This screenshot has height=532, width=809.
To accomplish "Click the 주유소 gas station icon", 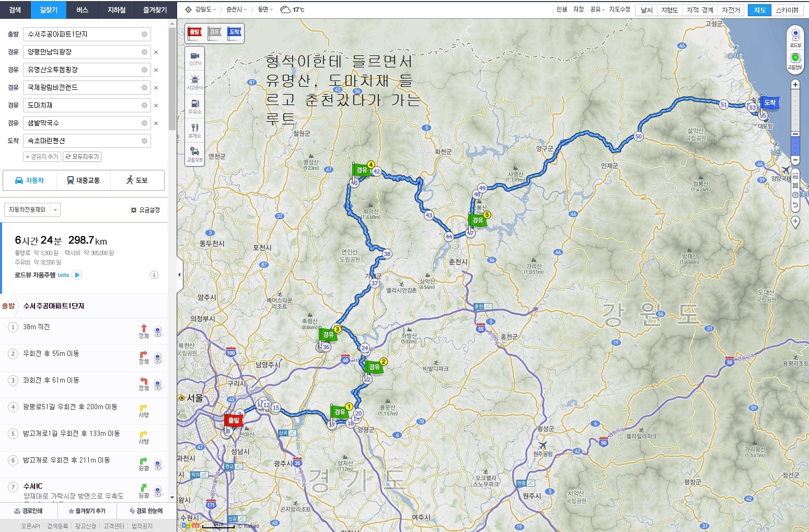I will tap(194, 106).
